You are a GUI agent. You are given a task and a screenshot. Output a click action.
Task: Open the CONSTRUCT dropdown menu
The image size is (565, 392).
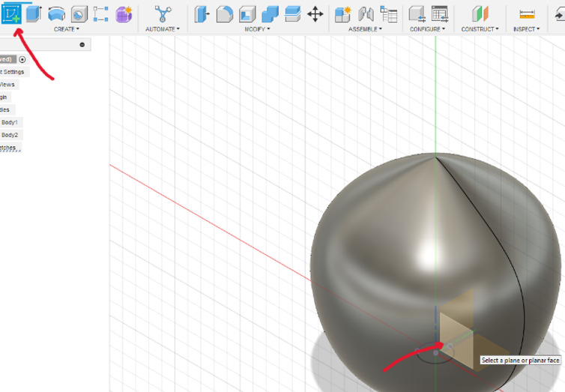[480, 29]
